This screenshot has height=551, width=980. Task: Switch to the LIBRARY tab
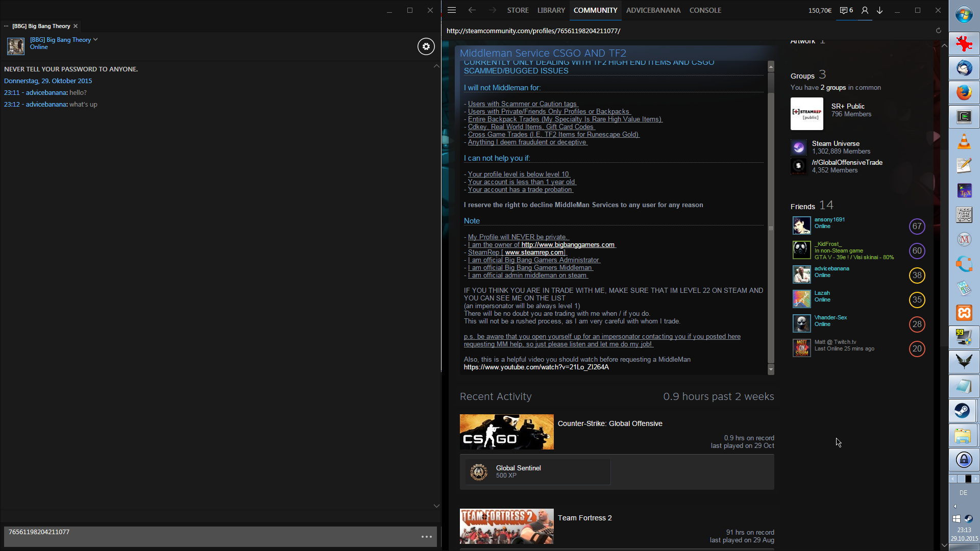tap(551, 10)
